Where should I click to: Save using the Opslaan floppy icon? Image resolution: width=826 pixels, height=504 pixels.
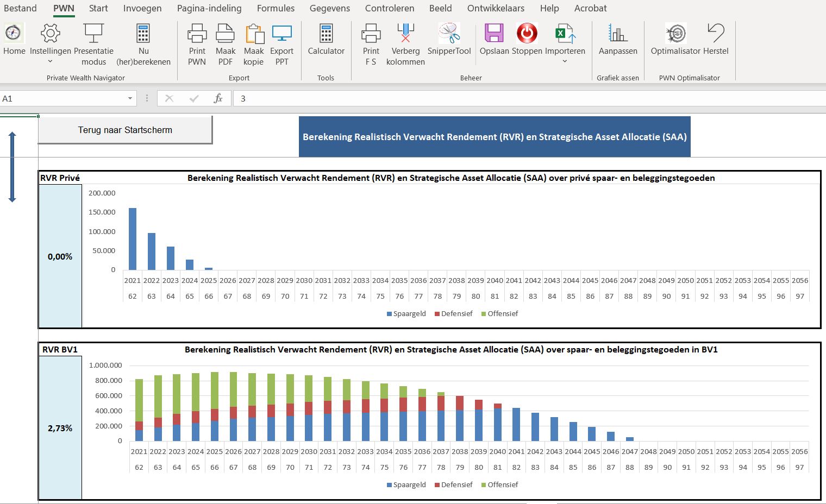tap(494, 34)
